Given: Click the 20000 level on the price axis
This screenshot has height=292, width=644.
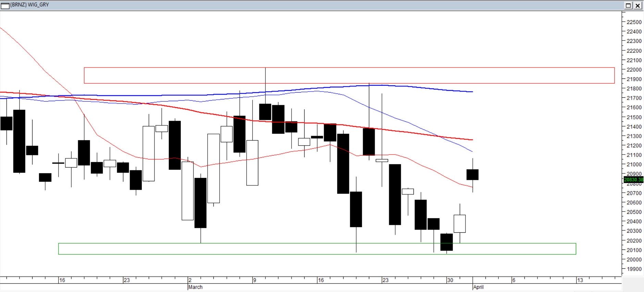Looking at the screenshot, I should coord(634,259).
